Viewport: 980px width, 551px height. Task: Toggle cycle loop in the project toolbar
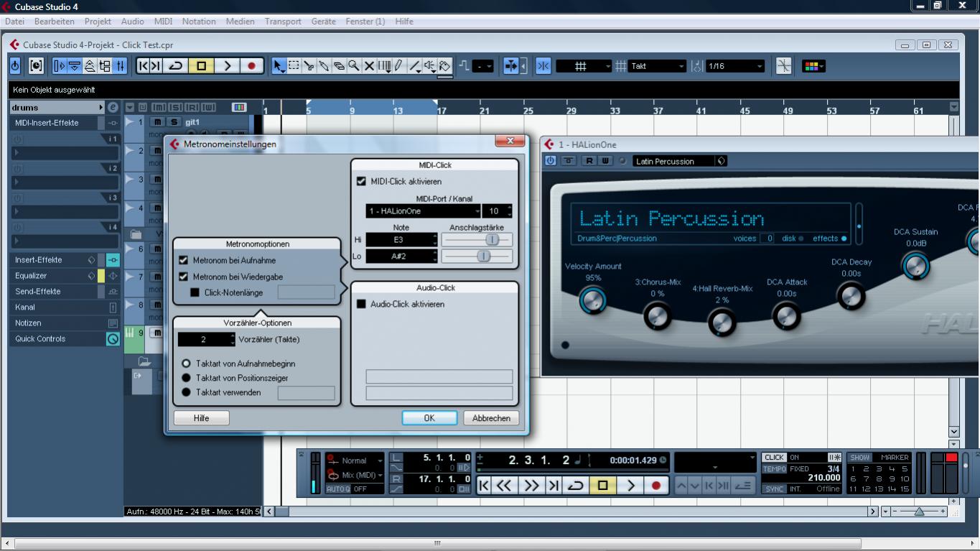[175, 65]
